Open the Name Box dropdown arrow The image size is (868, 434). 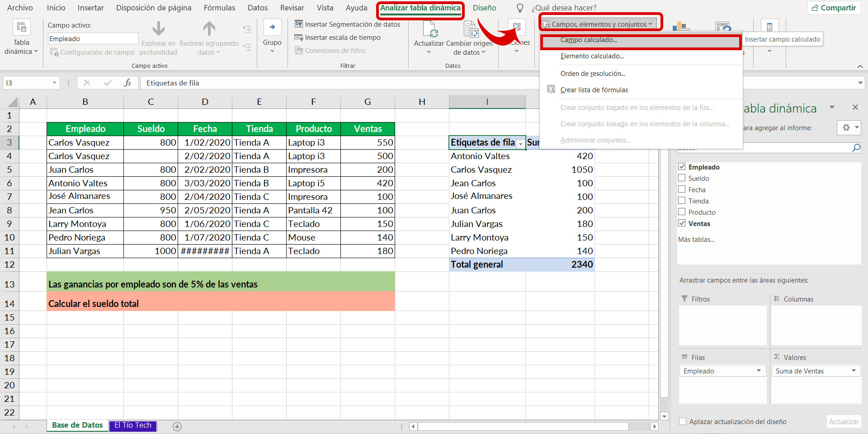point(54,83)
